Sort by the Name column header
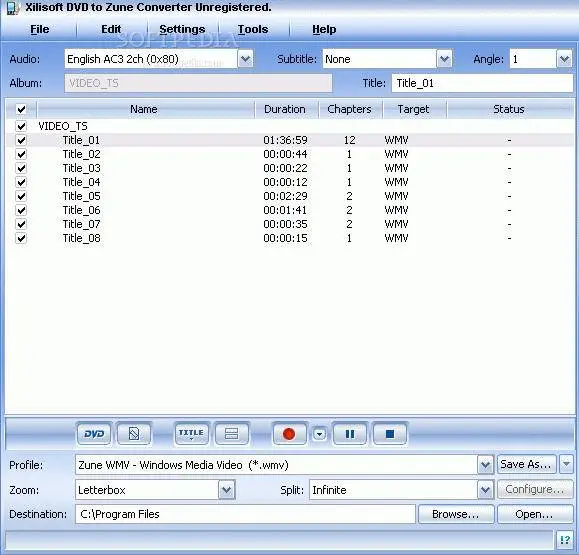 tap(145, 109)
